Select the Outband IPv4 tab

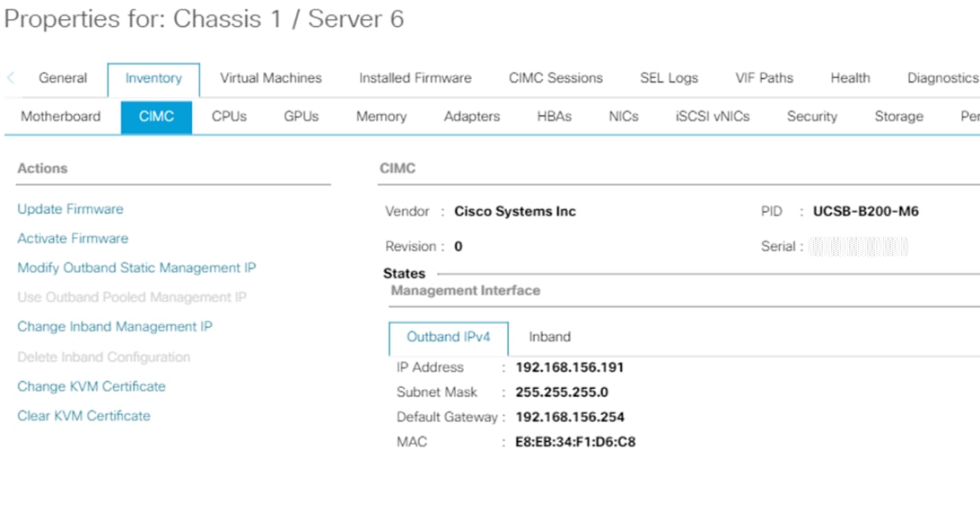click(449, 337)
